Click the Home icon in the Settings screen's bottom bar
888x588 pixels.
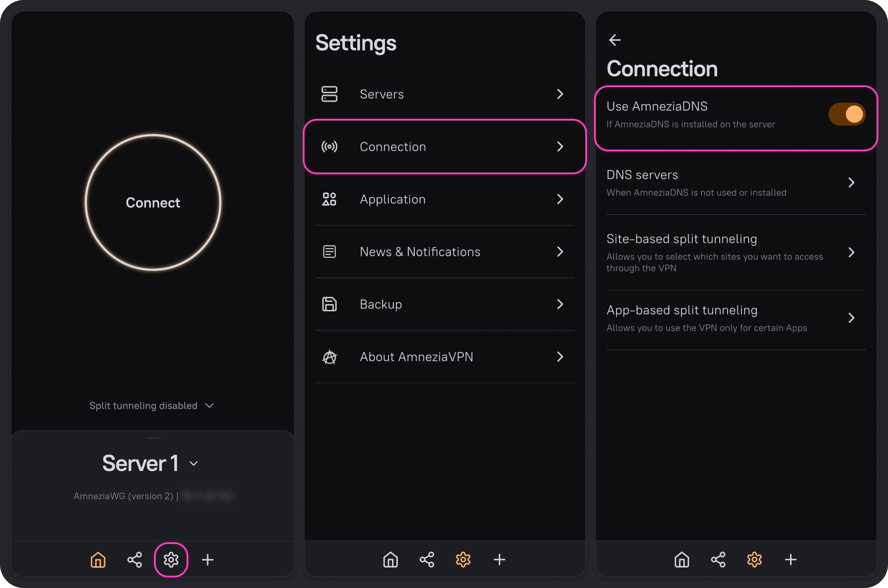390,560
